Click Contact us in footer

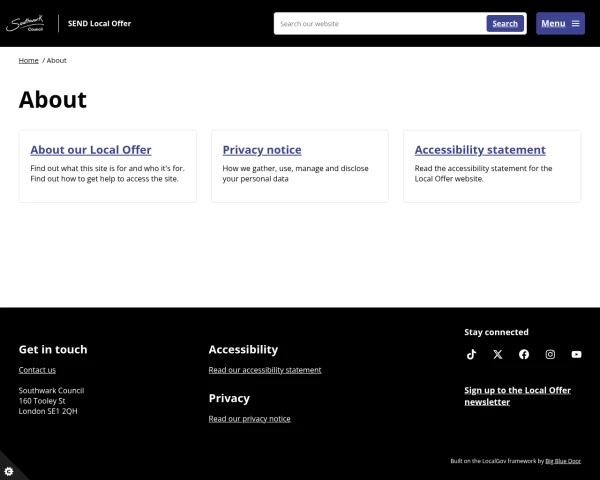click(37, 370)
